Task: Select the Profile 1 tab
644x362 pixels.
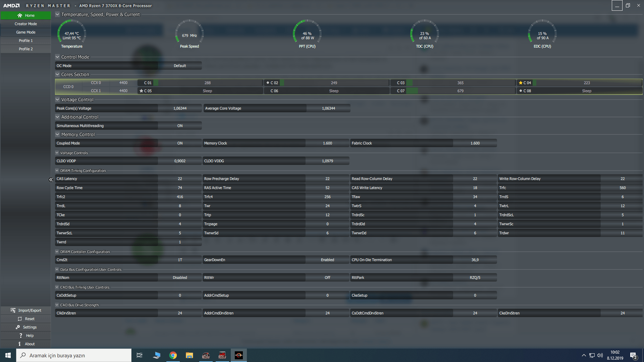Action: [25, 41]
